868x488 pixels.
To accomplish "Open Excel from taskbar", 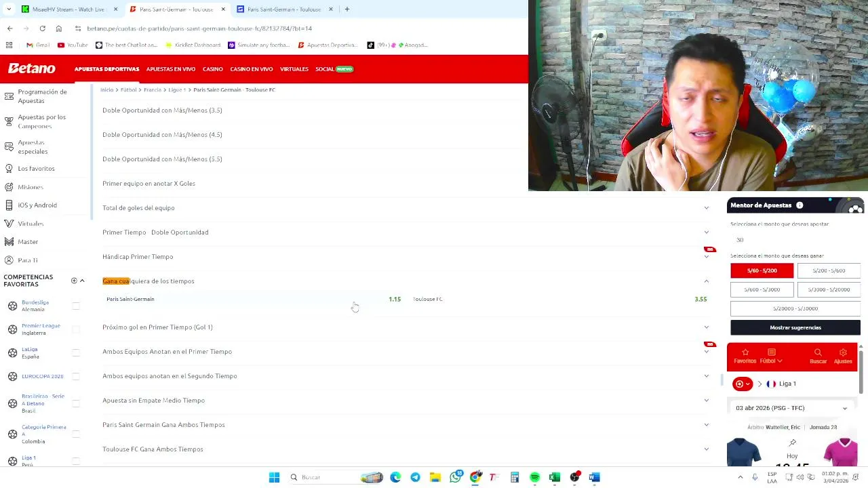I will pyautogui.click(x=555, y=477).
